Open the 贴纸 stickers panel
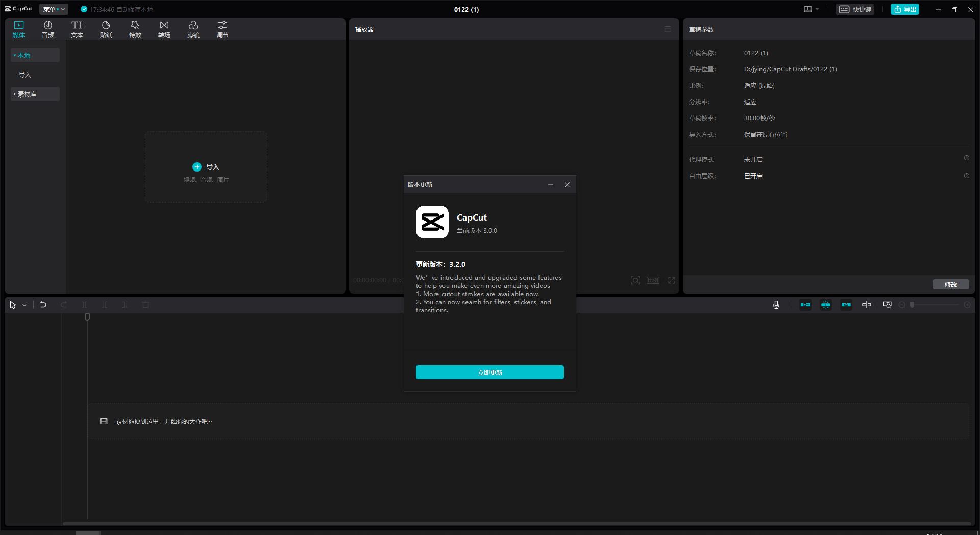Image resolution: width=980 pixels, height=535 pixels. tap(106, 30)
